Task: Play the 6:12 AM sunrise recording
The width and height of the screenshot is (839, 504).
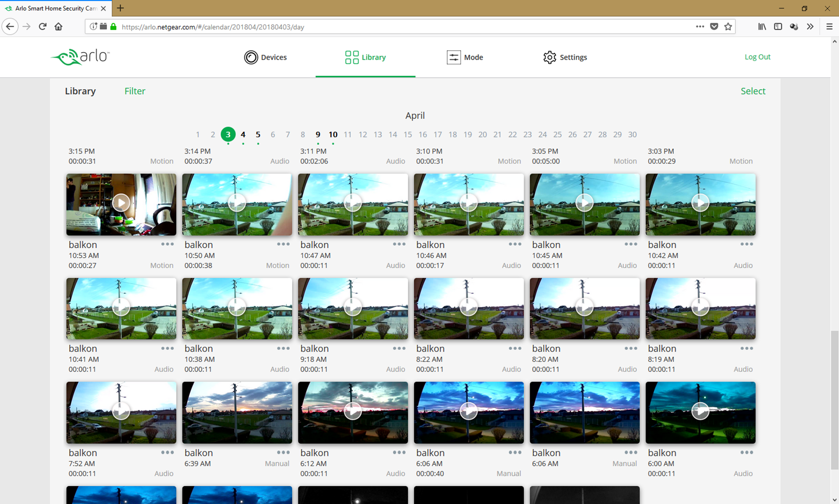Action: (353, 411)
